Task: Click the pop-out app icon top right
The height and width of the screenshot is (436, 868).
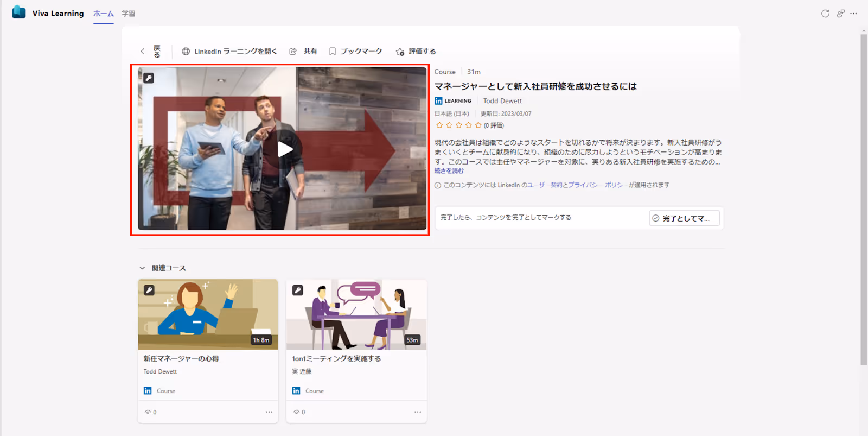Action: (x=840, y=14)
